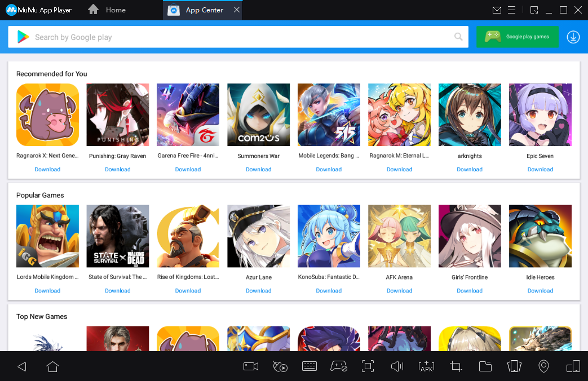This screenshot has width=588, height=381.
Task: Open the mail messages icon
Action: pyautogui.click(x=497, y=10)
